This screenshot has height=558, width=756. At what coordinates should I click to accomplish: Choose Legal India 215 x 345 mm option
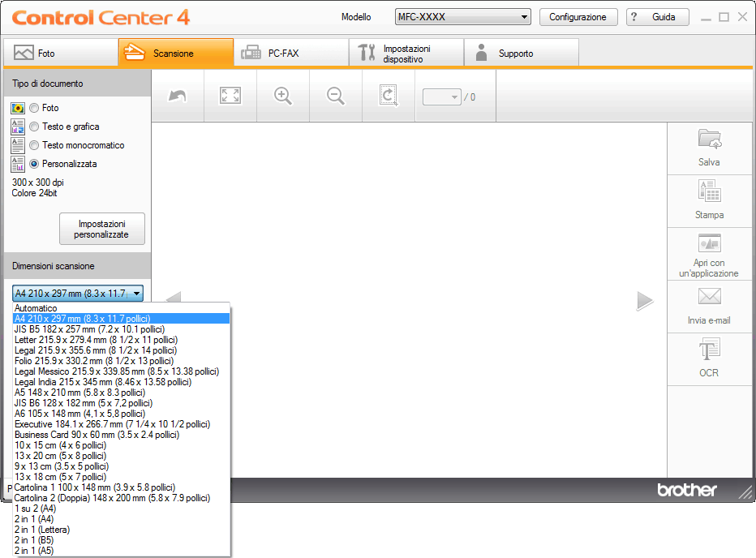tap(121, 382)
